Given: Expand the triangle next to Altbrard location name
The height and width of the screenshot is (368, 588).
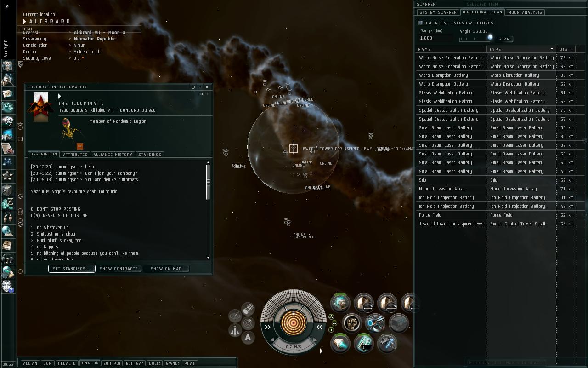Looking at the screenshot, I should click(25, 22).
